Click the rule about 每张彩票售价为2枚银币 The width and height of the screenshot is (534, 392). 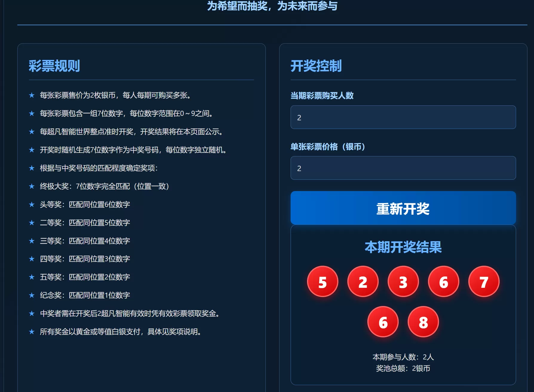pos(116,96)
